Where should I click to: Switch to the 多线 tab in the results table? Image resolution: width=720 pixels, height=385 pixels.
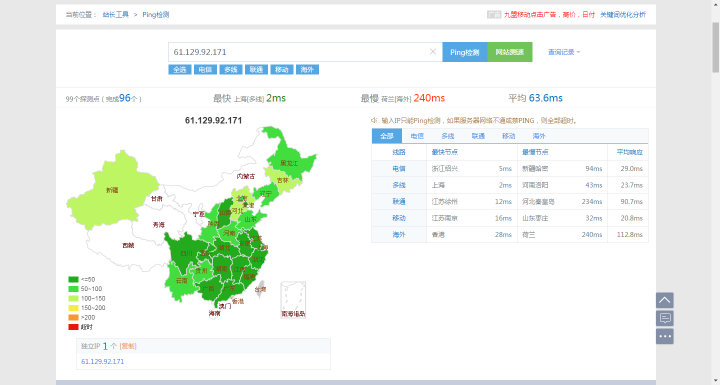[x=448, y=136]
